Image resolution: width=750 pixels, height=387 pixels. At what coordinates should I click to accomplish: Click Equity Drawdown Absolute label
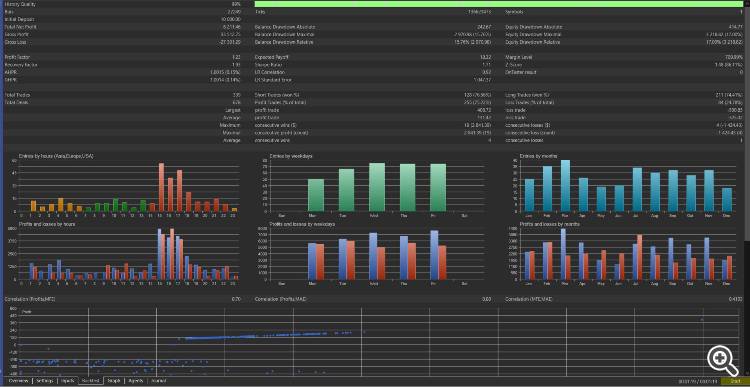coord(533,27)
